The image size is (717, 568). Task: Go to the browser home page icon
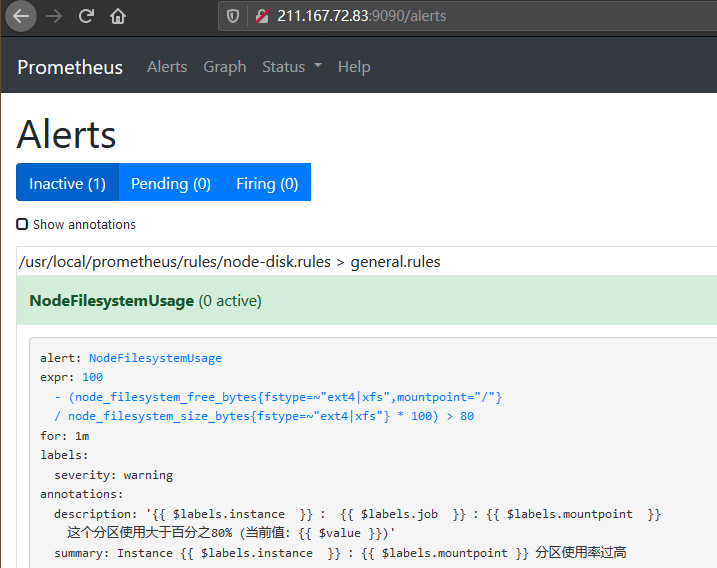(x=118, y=16)
